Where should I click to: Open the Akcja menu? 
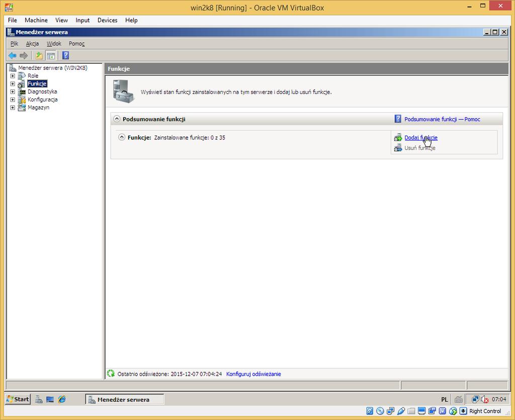tap(32, 44)
